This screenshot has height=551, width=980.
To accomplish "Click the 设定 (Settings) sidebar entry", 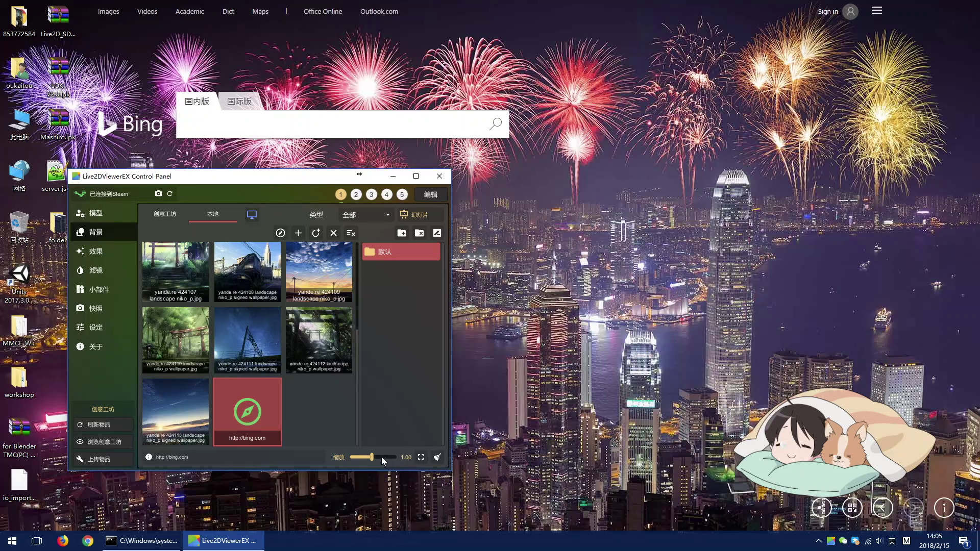I will [95, 327].
